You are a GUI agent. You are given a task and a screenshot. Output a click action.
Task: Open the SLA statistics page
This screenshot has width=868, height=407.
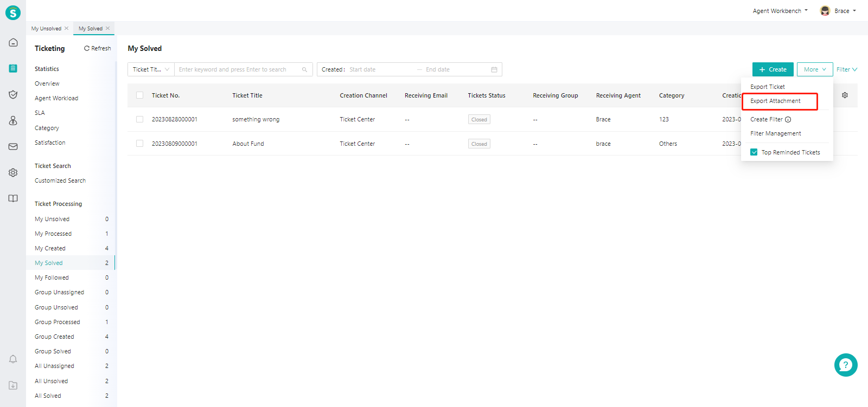[x=40, y=113]
